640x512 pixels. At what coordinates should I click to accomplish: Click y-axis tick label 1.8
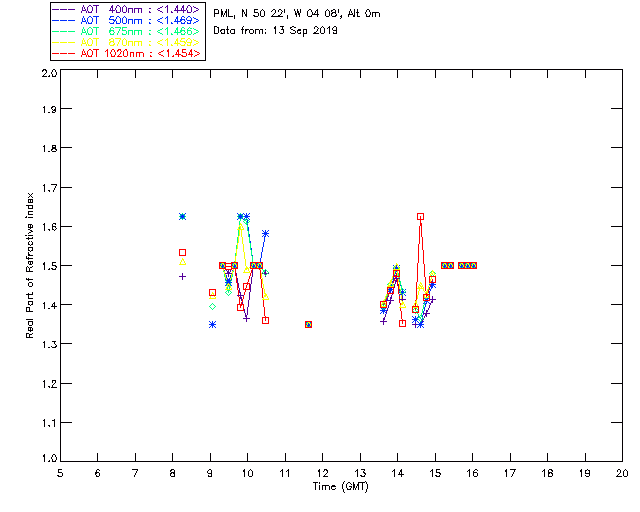(49, 148)
